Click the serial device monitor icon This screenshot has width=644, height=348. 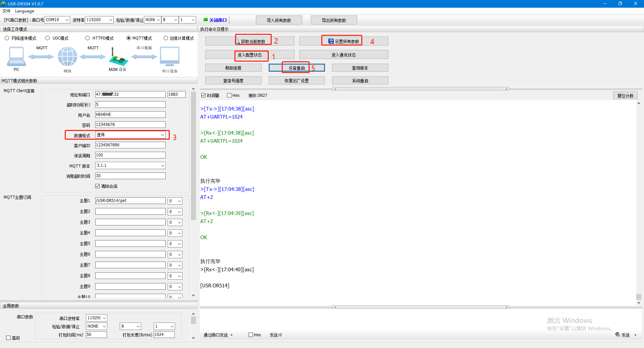click(x=170, y=56)
